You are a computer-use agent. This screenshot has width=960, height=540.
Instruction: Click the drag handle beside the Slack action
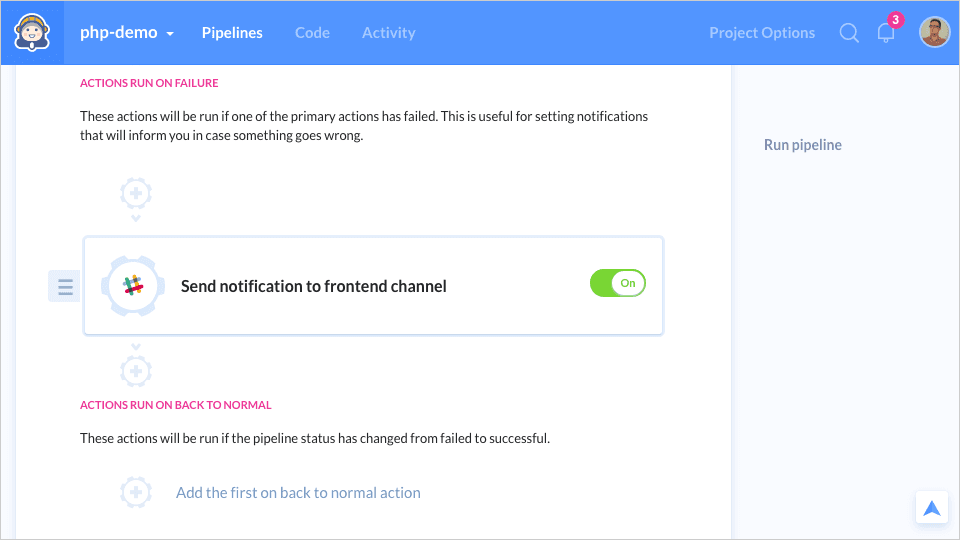(x=65, y=287)
